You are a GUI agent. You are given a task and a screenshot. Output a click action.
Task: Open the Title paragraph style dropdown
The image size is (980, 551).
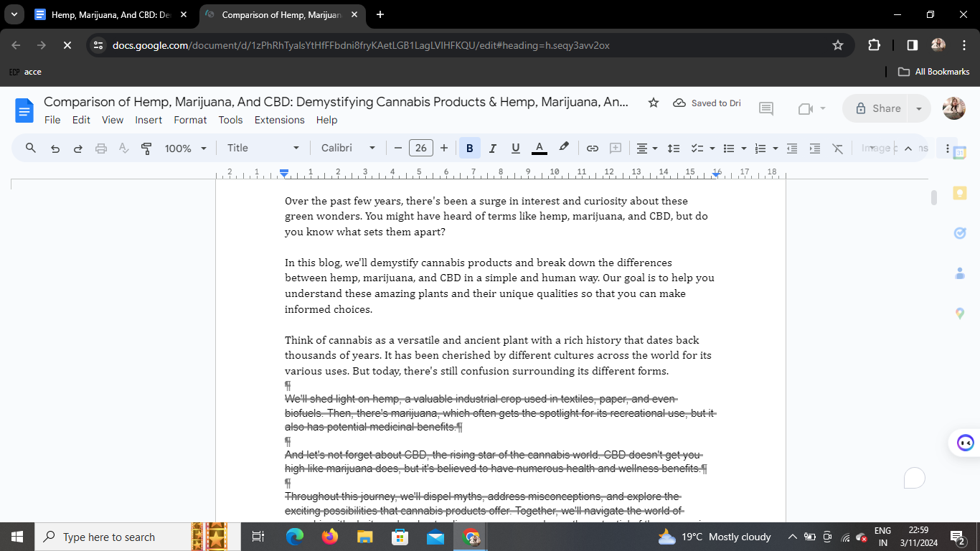pos(263,149)
